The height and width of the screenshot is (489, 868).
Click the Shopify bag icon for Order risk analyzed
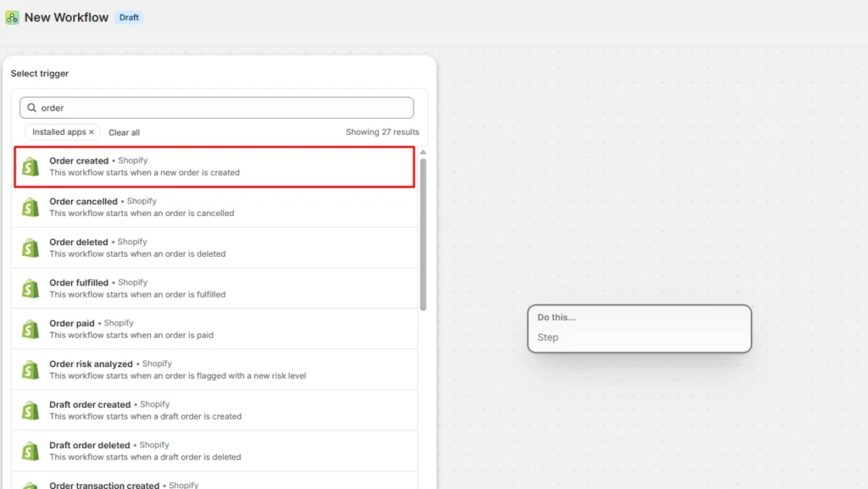pyautogui.click(x=31, y=370)
